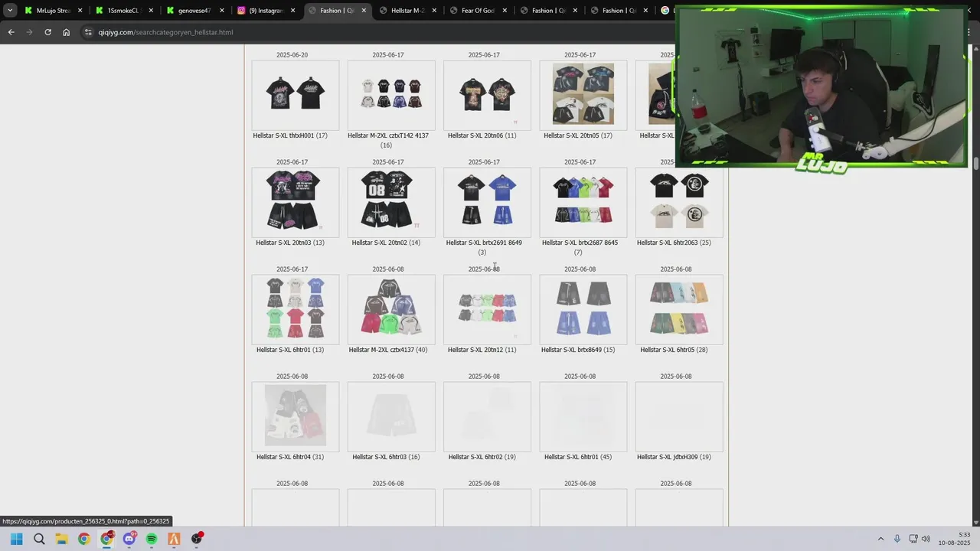Screen dimensions: 980x551
Task: Click the microphone tray icon
Action: pyautogui.click(x=897, y=539)
